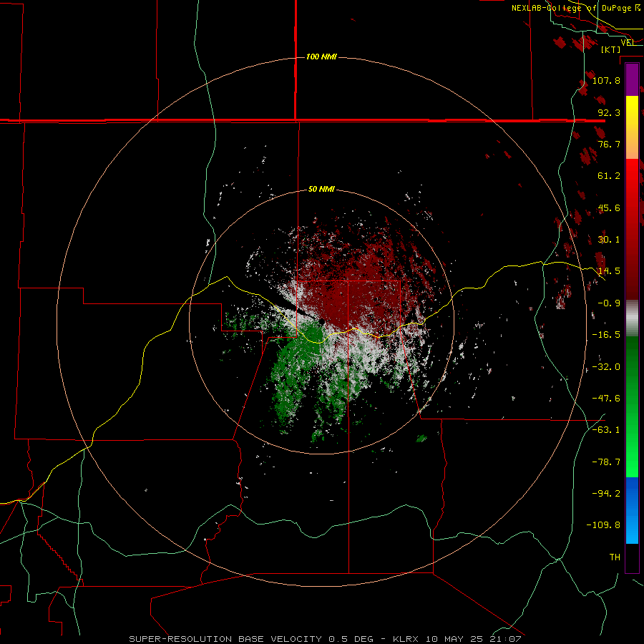Select the 92.3 value on velocity scale
Screen dimensions: 644x644
click(609, 112)
